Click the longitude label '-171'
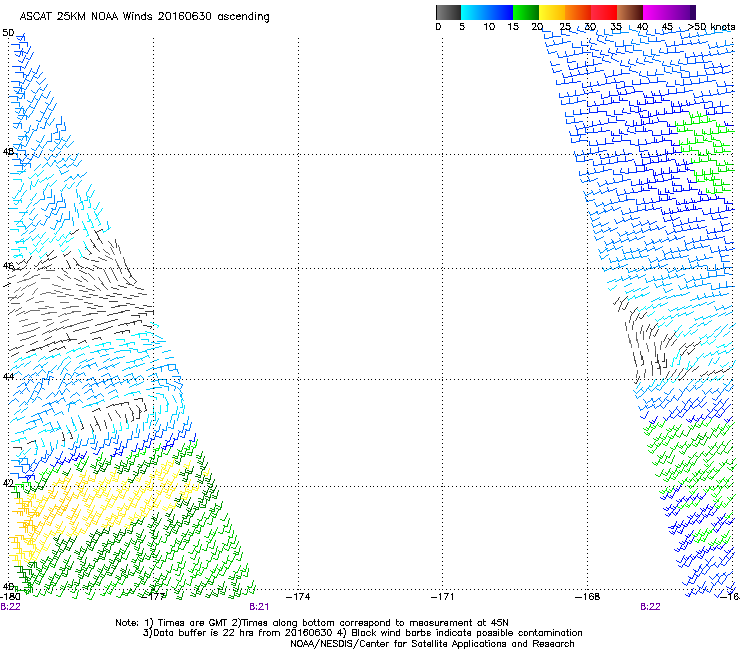Viewport: 740px width, 650px height. click(443, 597)
